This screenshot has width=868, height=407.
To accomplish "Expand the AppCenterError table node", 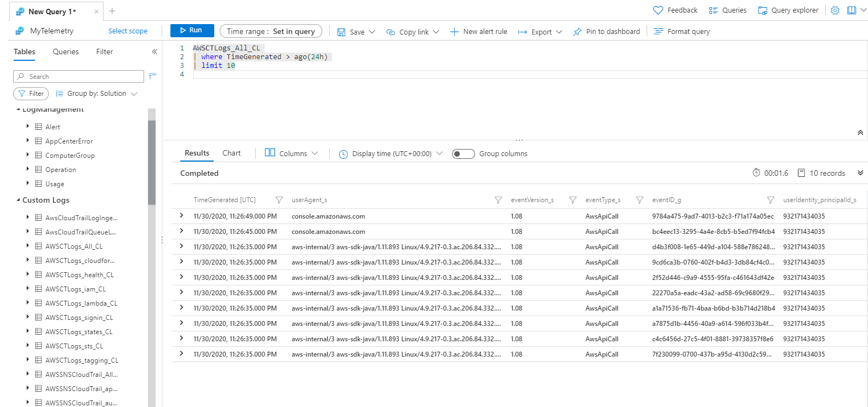I will click(x=27, y=140).
